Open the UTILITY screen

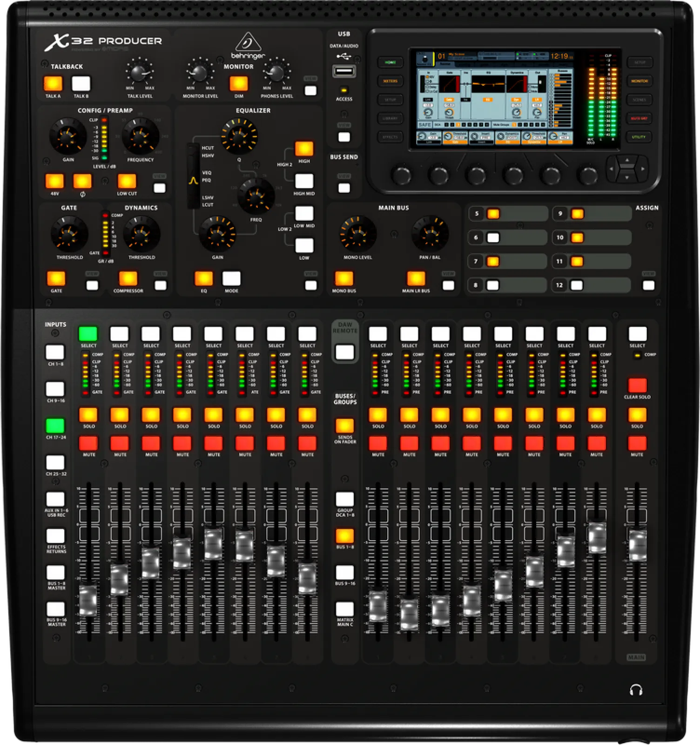click(639, 137)
